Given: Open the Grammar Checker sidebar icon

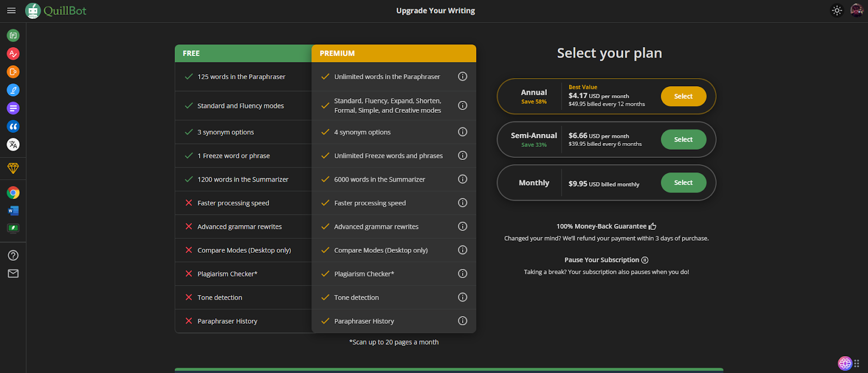Looking at the screenshot, I should click(13, 54).
